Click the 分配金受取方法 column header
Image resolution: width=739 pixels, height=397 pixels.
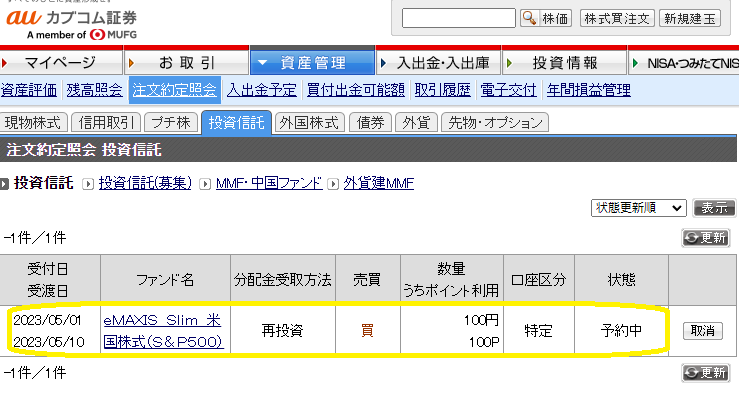pyautogui.click(x=282, y=280)
